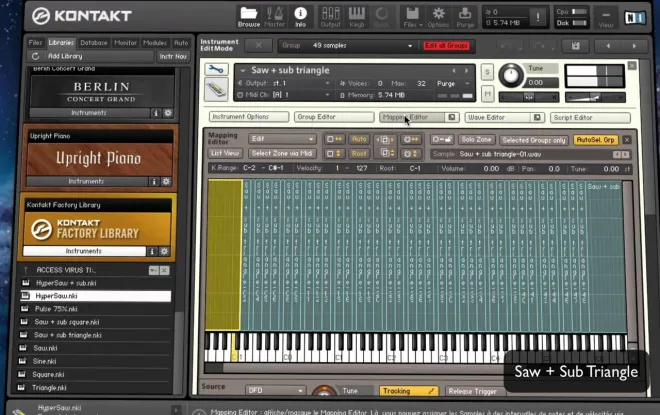Open Upright Piano Instruments bar
660x415 pixels.
click(x=87, y=181)
